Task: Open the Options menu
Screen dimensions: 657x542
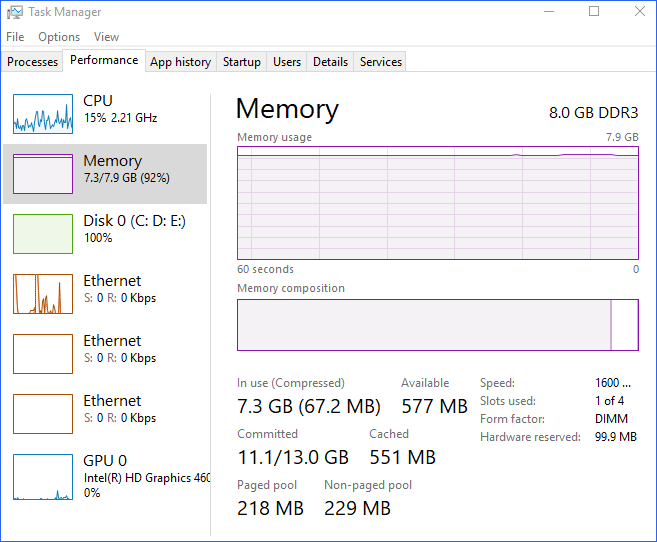Action: click(59, 37)
